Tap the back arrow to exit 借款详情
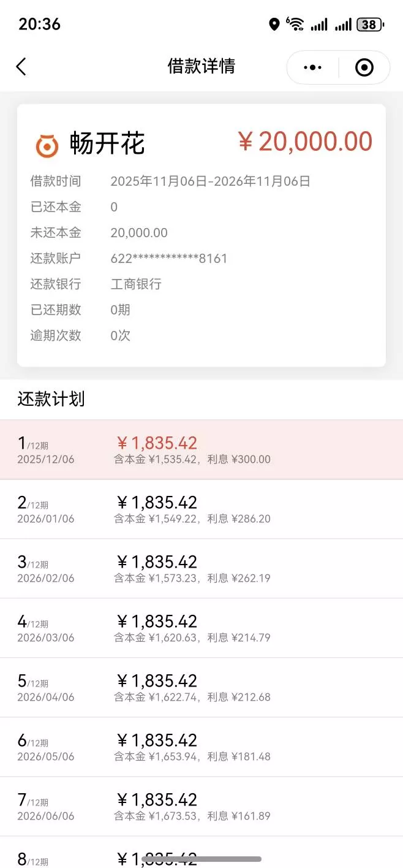Screen dimensions: 403x868 21,67
